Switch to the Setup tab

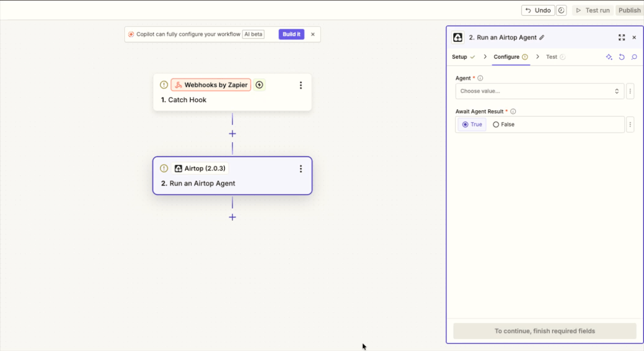click(x=463, y=57)
